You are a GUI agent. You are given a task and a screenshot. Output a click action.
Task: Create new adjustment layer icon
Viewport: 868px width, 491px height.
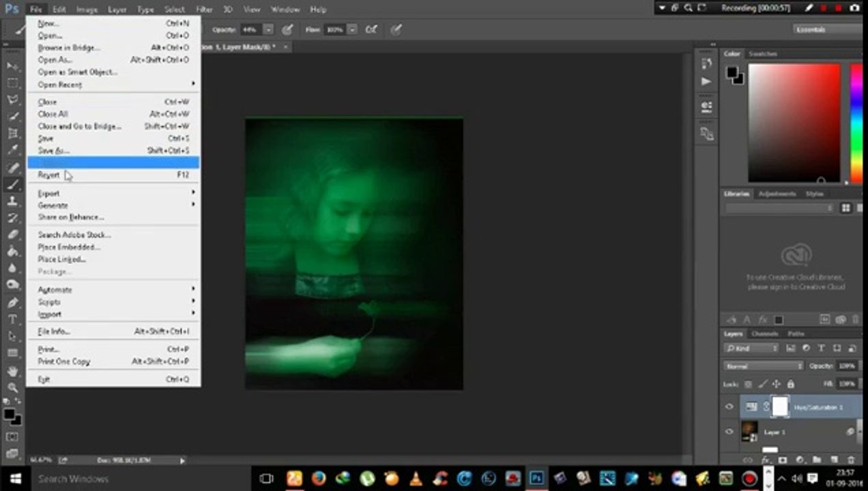800,460
